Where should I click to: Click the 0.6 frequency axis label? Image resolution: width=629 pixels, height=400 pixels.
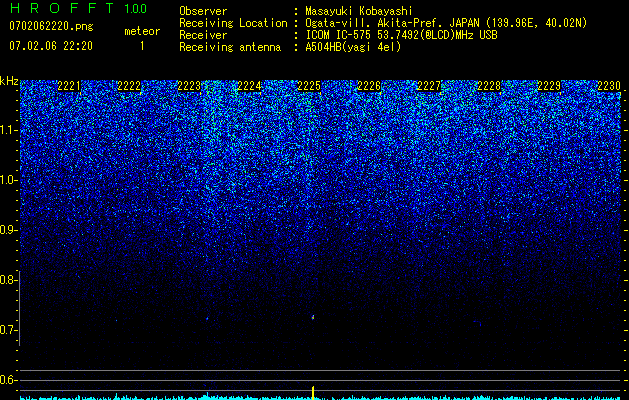pyautogui.click(x=9, y=380)
